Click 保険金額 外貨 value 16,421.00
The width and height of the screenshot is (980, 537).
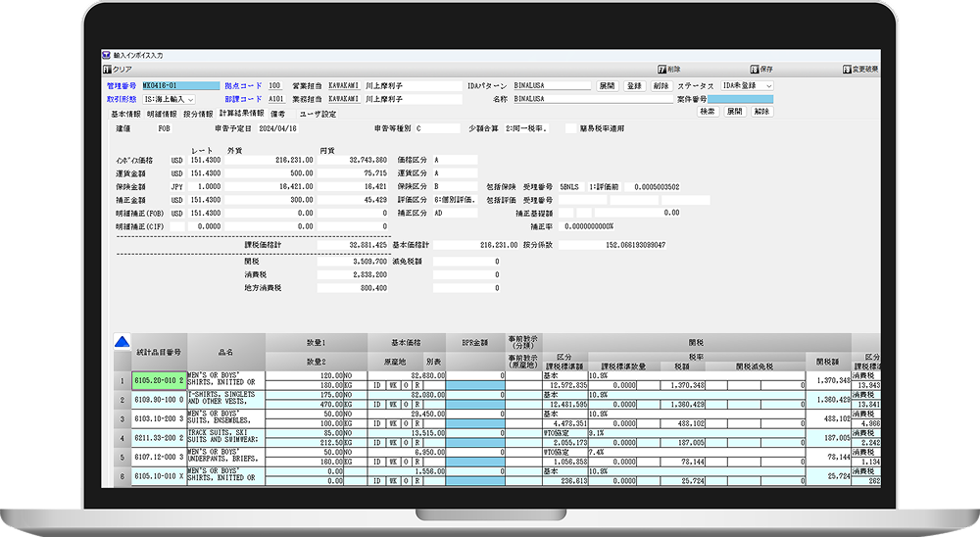(269, 186)
